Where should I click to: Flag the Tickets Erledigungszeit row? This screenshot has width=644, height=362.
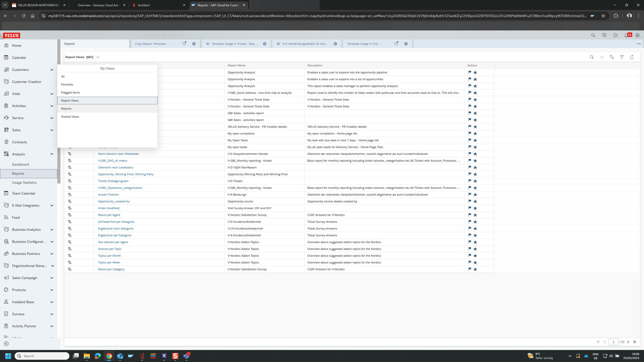tap(470, 181)
